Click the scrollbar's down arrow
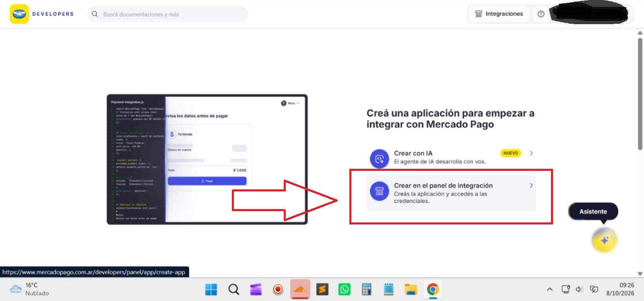The width and height of the screenshot is (644, 301). pyautogui.click(x=640, y=274)
